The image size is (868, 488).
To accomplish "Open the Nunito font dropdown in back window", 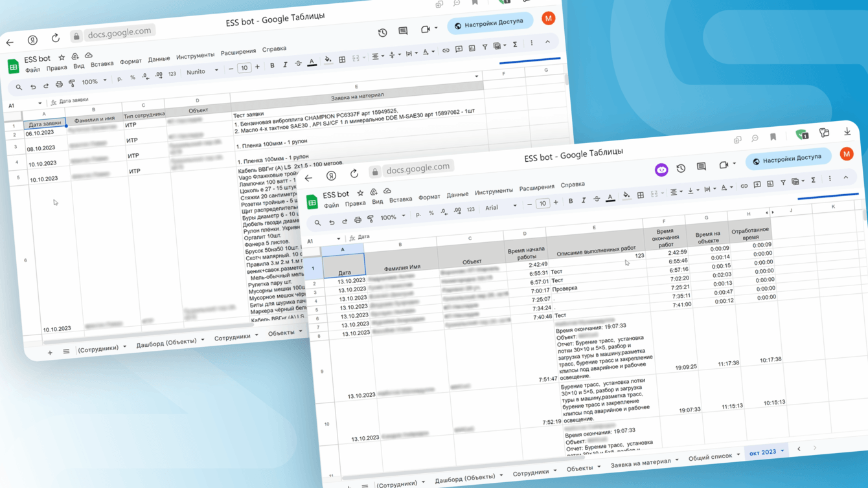I will 202,72.
